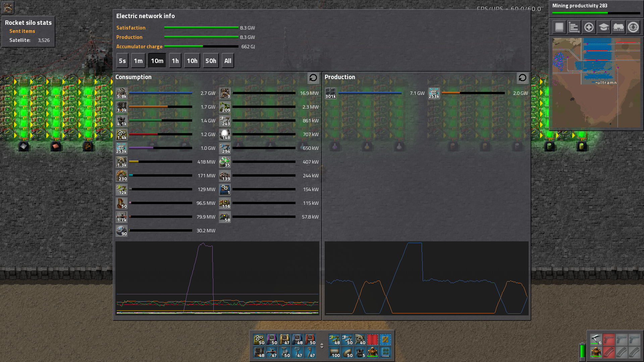
Task: Open the bonuses plus-circle button
Action: click(589, 27)
